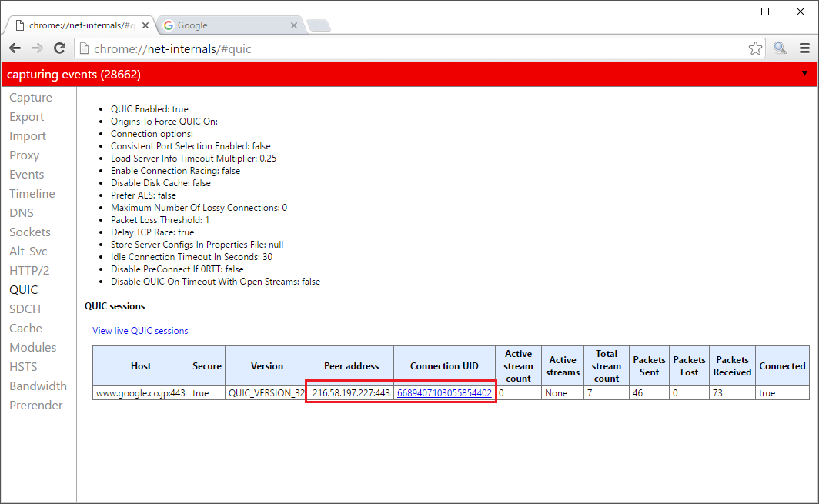Expand the capturing events dropdown arrow
Screen dimensions: 819x504
tap(804, 73)
